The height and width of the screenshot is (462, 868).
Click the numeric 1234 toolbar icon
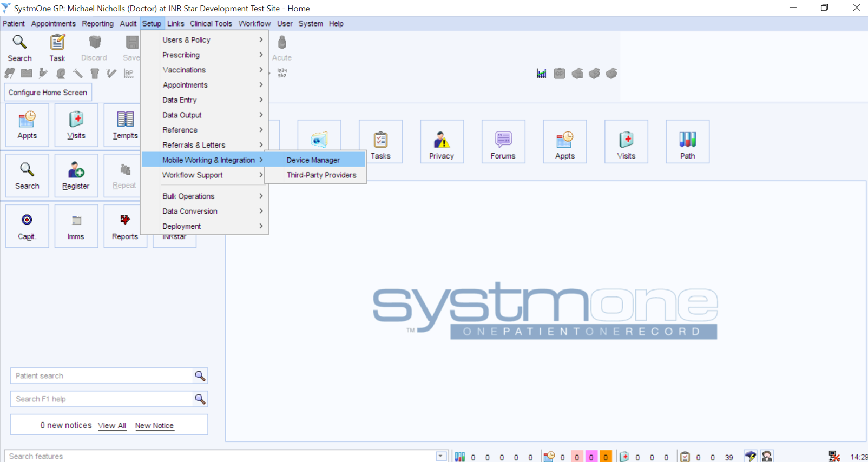point(282,73)
